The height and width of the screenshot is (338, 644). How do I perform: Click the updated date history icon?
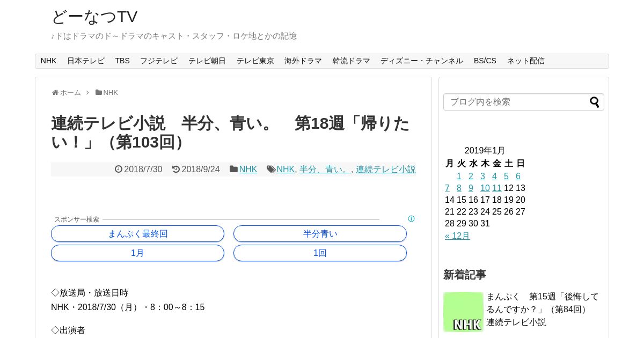point(176,169)
